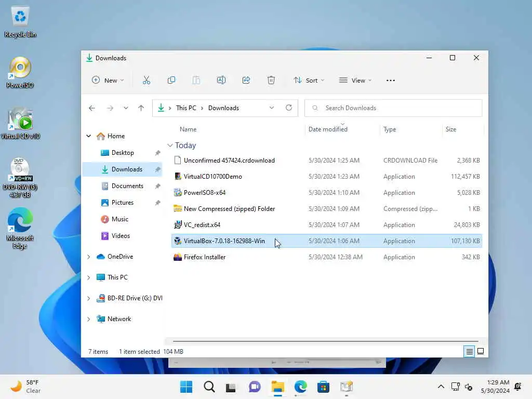The width and height of the screenshot is (532, 399).
Task: Select the Microsoft Edge desktop shortcut
Action: point(20,229)
